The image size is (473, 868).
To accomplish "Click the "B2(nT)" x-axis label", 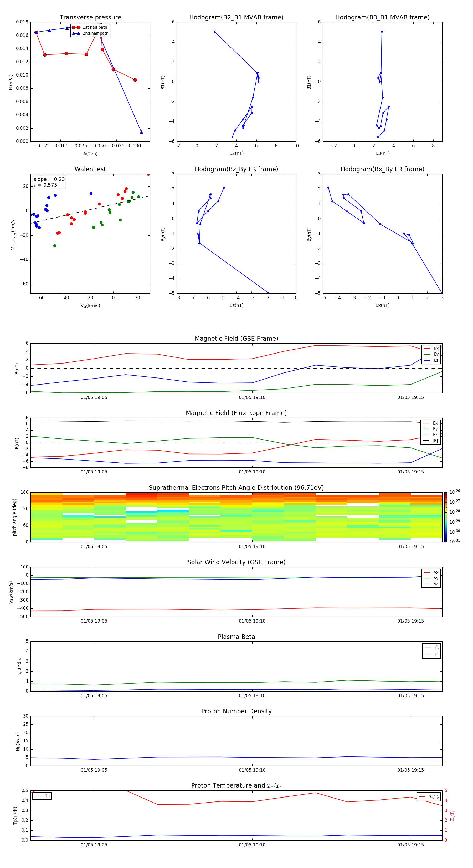I will [236, 153].
